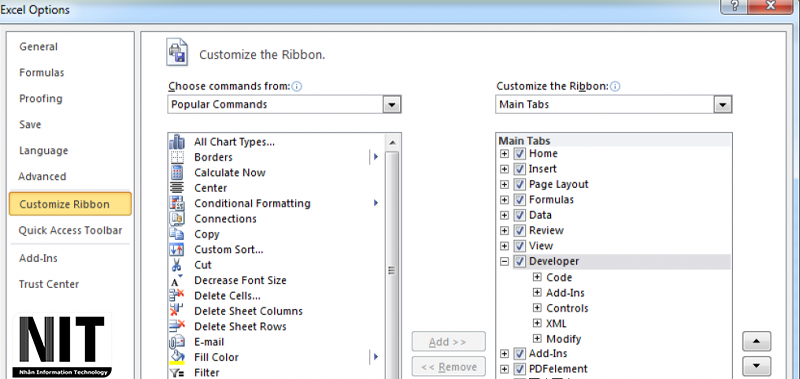
Task: Select the Center alignment icon
Action: tap(177, 188)
